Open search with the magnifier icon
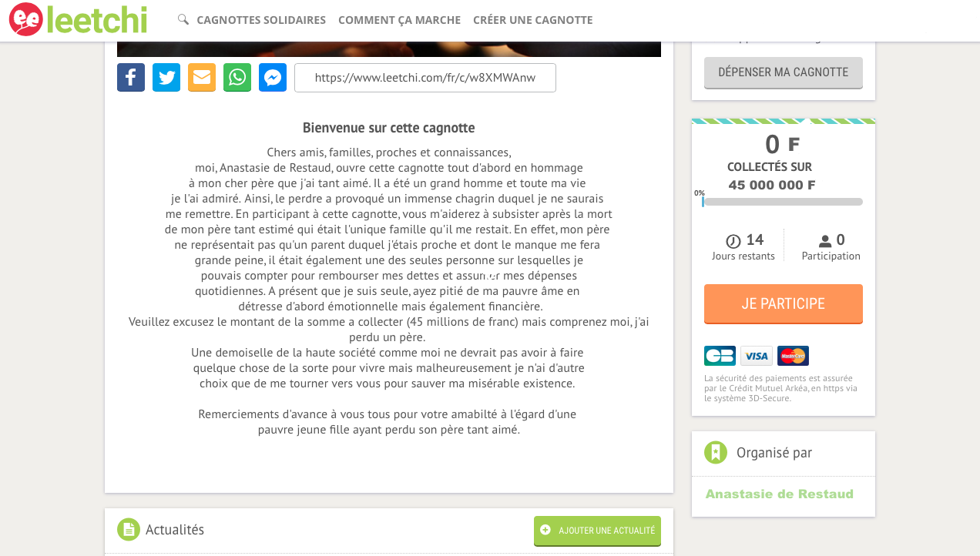Image resolution: width=980 pixels, height=556 pixels. pyautogui.click(x=183, y=19)
